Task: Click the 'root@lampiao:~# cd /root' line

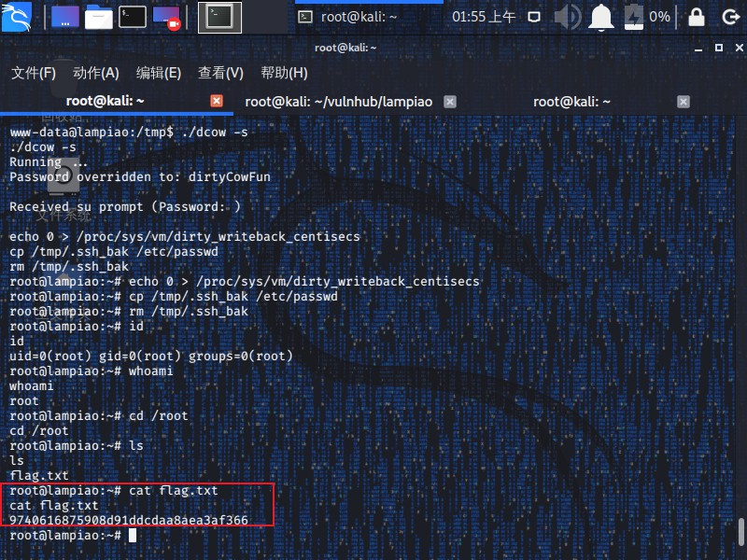Action: click(x=99, y=415)
